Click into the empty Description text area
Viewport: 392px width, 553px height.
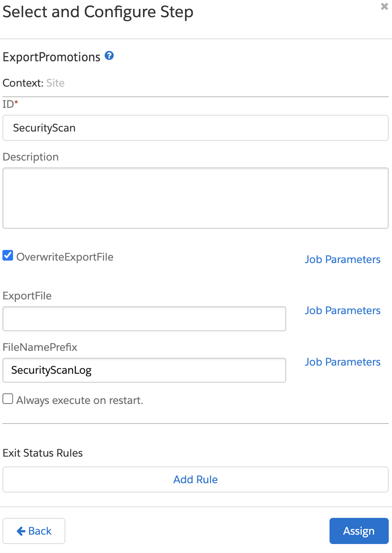click(x=196, y=198)
